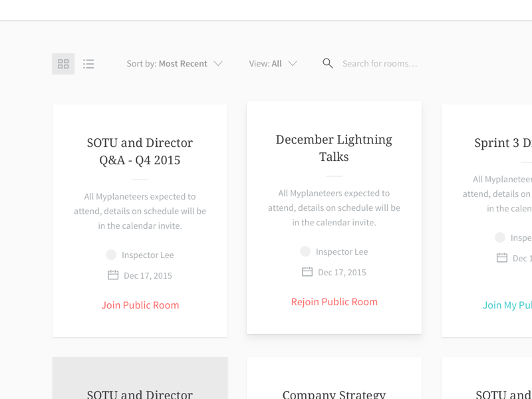This screenshot has width=532, height=399.
Task: Click Inspector Lee avatar in December Lightning Talks card
Action: (x=305, y=251)
